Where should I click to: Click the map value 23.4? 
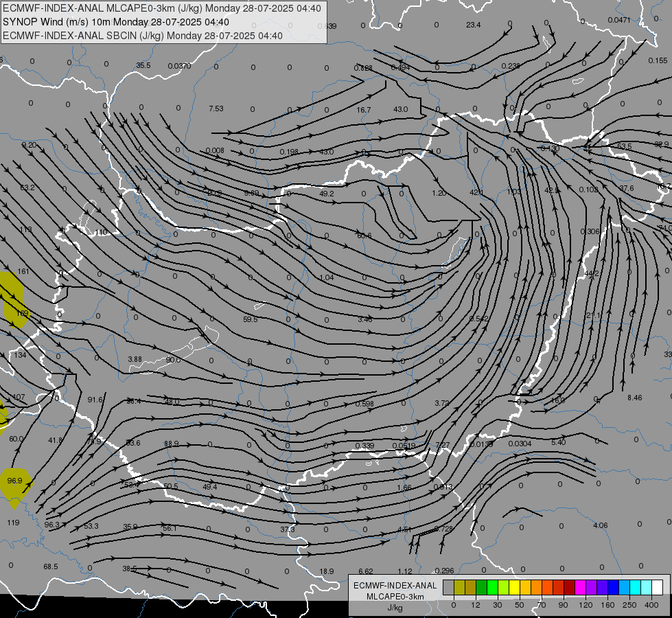pos(473,25)
